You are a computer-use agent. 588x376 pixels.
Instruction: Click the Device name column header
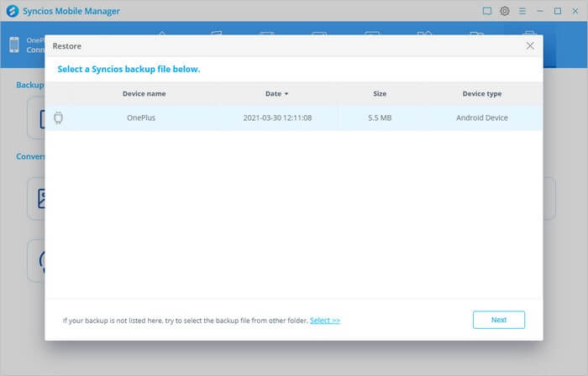[144, 94]
